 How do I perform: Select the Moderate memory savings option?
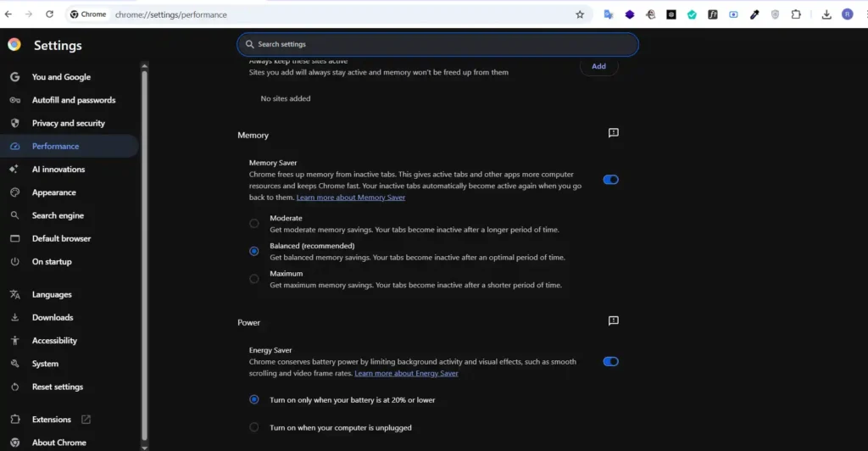[x=254, y=224]
